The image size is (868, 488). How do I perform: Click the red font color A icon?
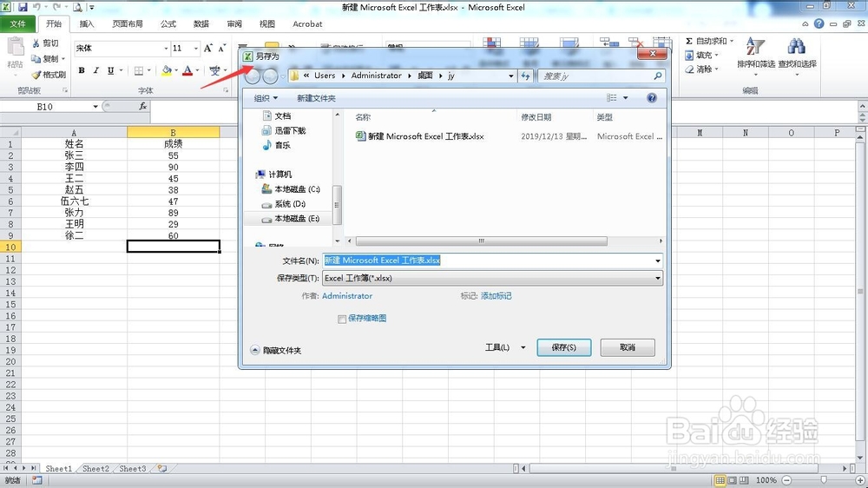pyautogui.click(x=187, y=70)
